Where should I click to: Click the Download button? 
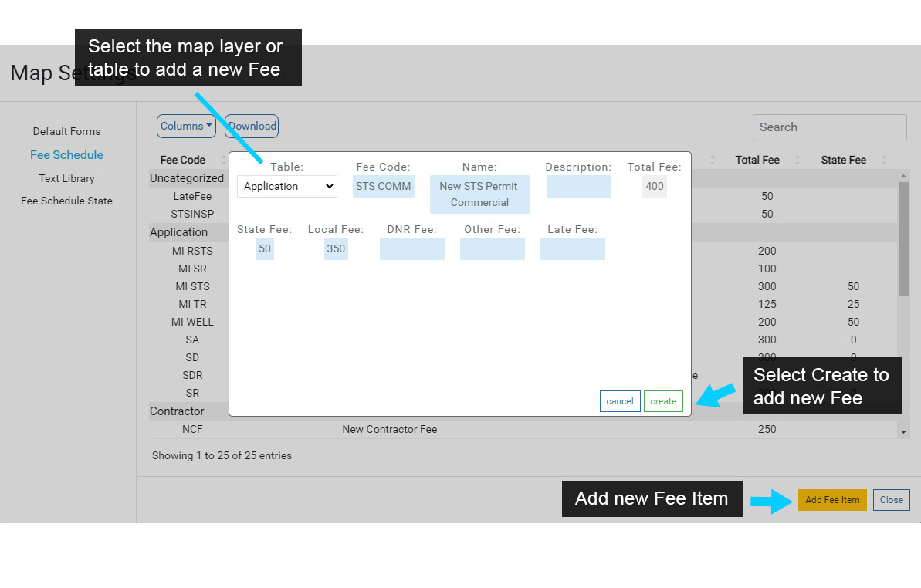coord(252,127)
